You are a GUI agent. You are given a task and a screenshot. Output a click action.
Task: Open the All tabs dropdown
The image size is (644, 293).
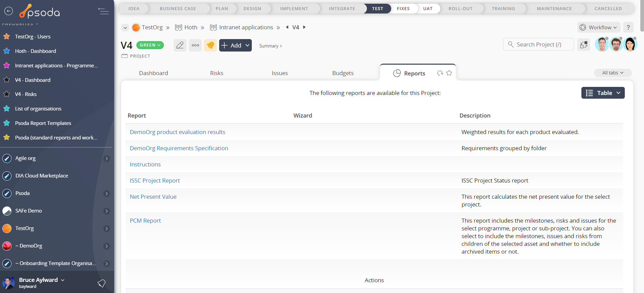click(x=613, y=73)
